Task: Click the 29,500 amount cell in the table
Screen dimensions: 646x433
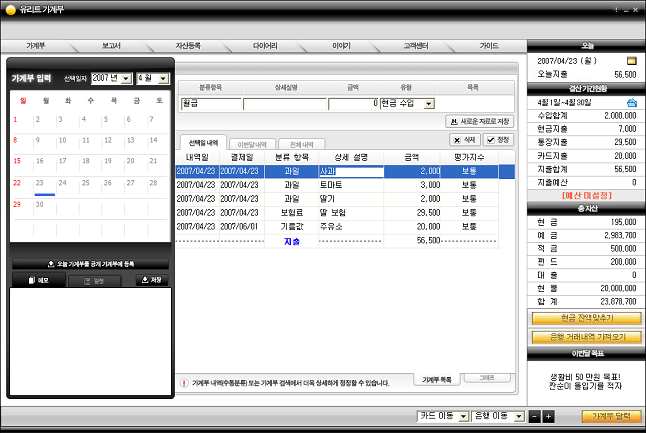Action: pyautogui.click(x=412, y=213)
